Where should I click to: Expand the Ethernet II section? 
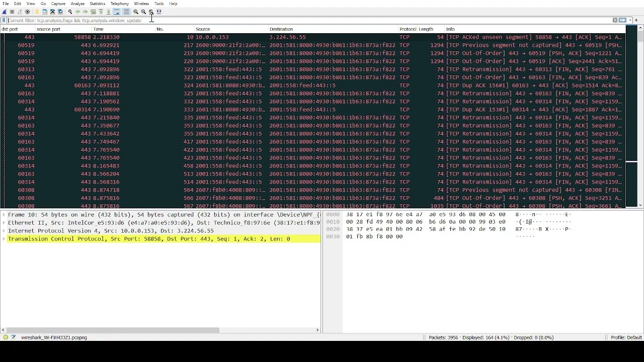point(4,223)
